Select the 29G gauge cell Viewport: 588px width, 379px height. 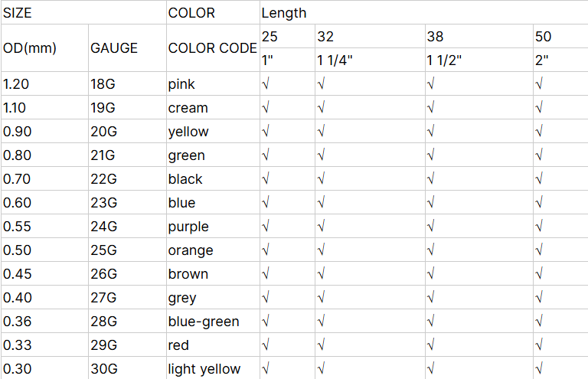(103, 345)
